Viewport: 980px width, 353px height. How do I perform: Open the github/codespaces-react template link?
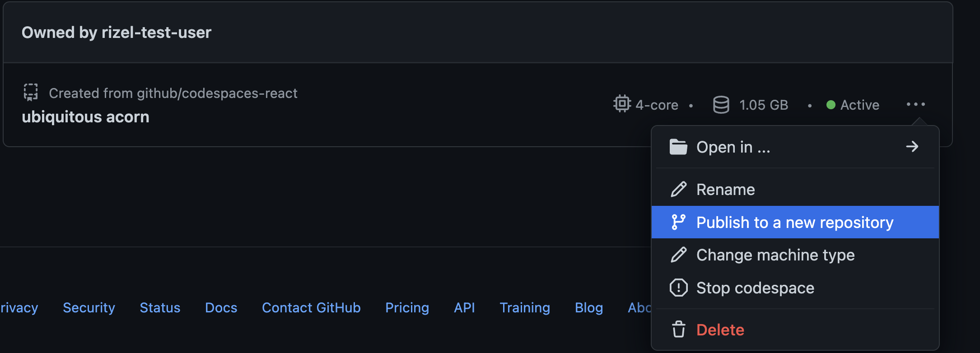coord(217,93)
